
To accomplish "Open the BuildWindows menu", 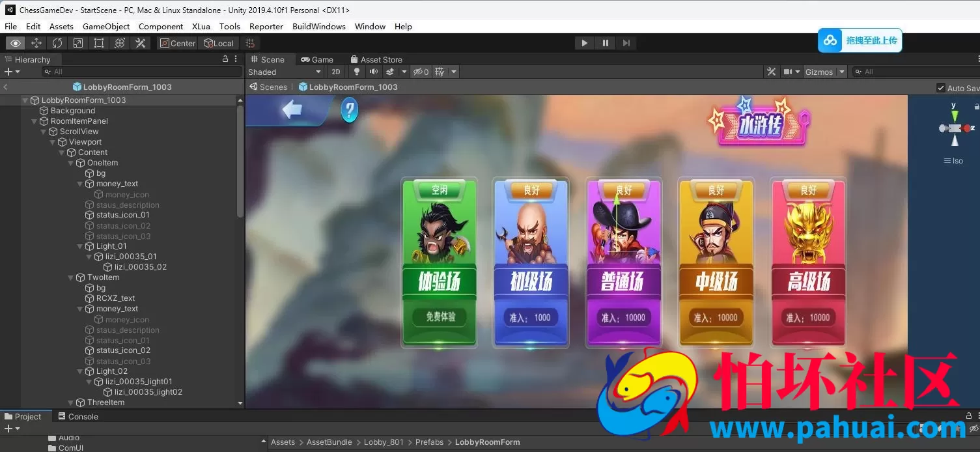I will pos(319,26).
